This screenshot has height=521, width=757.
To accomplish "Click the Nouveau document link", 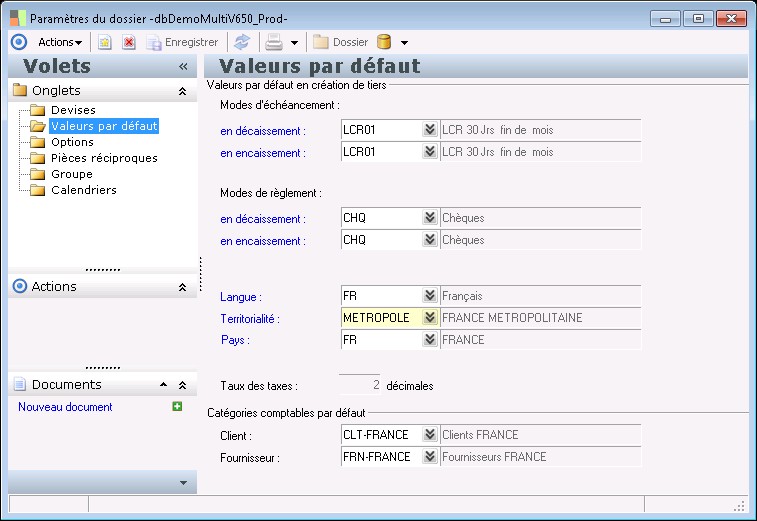I will (x=65, y=407).
